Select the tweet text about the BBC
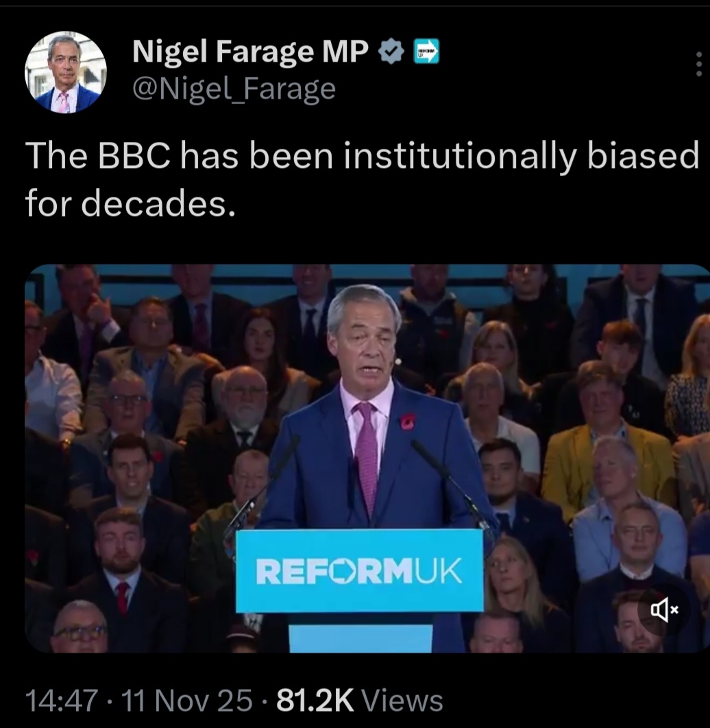Viewport: 710px width, 728px height. pyautogui.click(x=362, y=179)
